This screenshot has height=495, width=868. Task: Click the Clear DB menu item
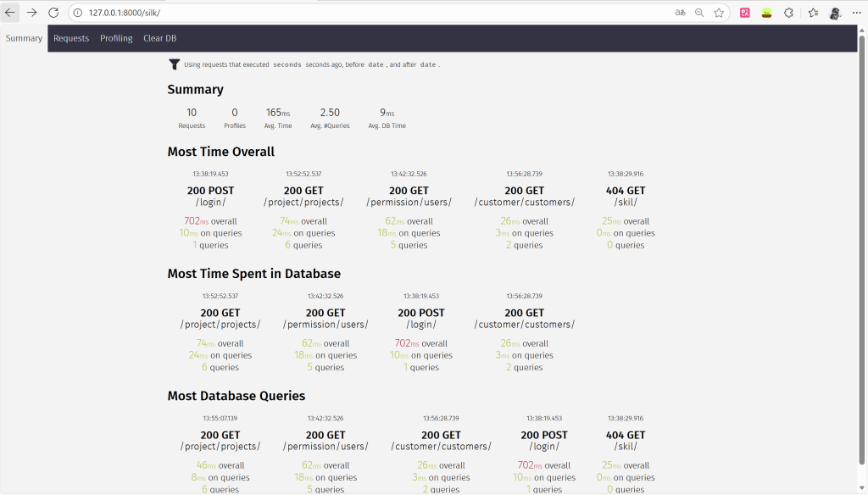pyautogui.click(x=159, y=38)
